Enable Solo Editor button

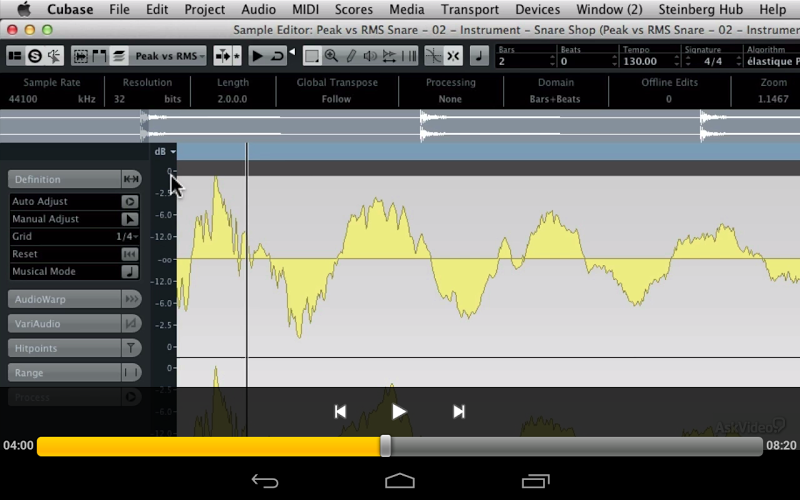coord(35,56)
